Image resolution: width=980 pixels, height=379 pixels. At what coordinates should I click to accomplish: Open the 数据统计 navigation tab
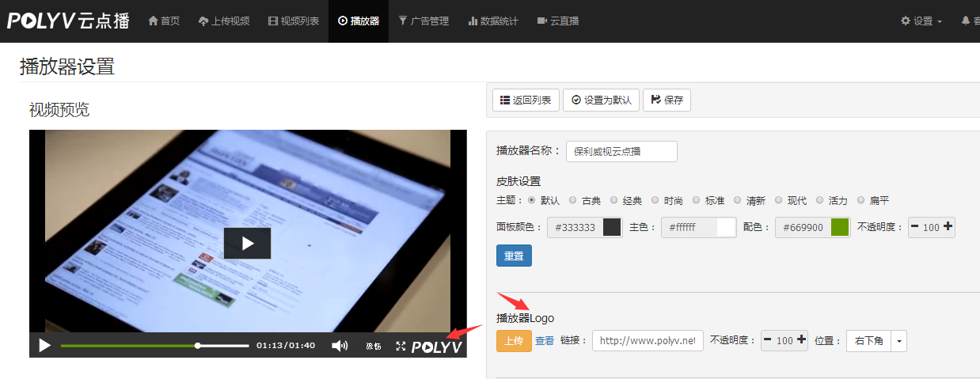coord(492,21)
